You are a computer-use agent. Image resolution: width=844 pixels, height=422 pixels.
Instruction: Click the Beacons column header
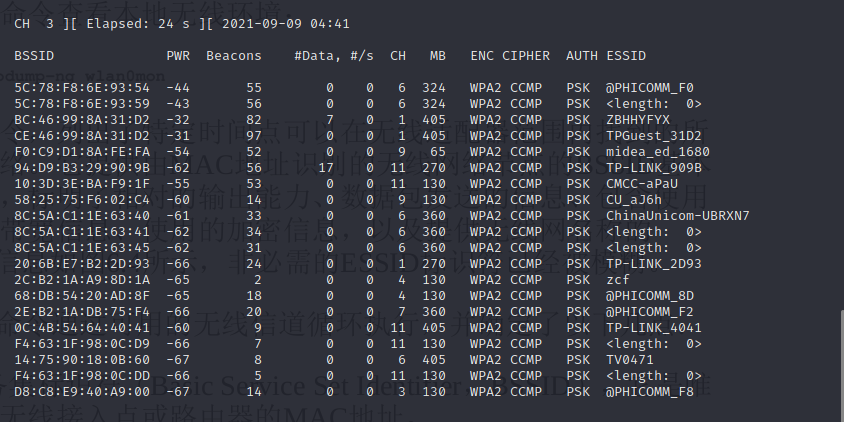pyautogui.click(x=234, y=56)
